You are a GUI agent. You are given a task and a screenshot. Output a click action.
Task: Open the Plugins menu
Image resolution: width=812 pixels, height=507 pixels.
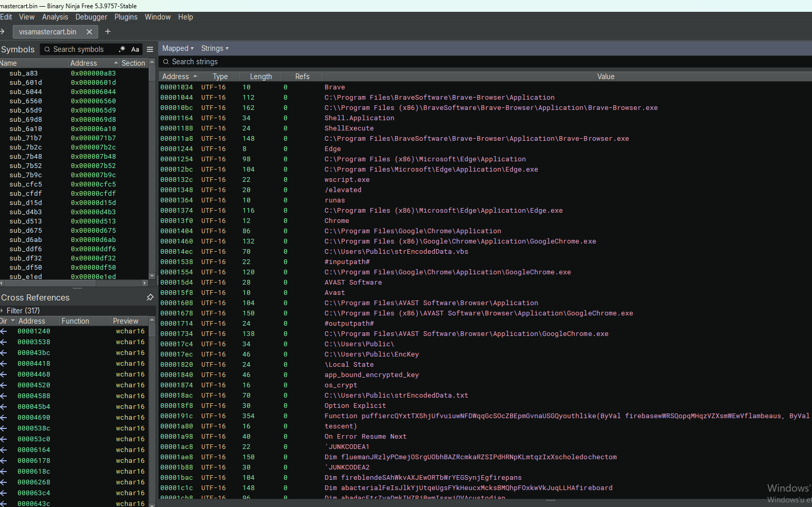click(x=126, y=17)
